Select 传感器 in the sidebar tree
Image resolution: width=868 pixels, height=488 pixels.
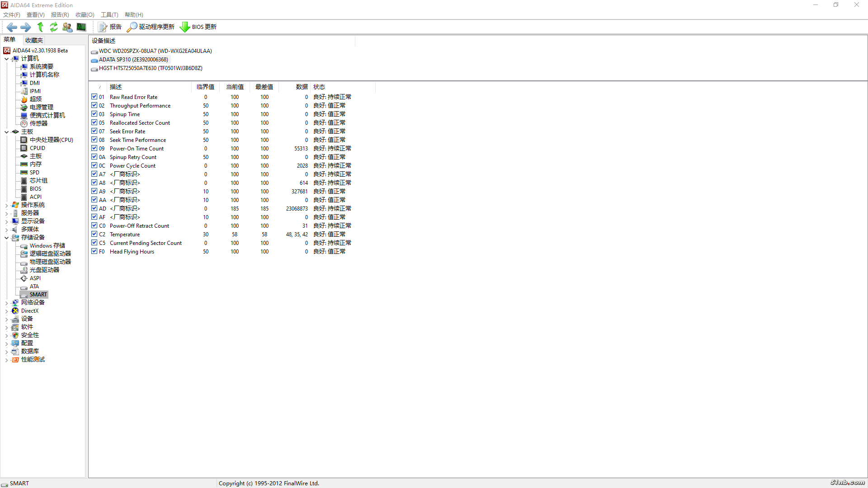tap(38, 123)
